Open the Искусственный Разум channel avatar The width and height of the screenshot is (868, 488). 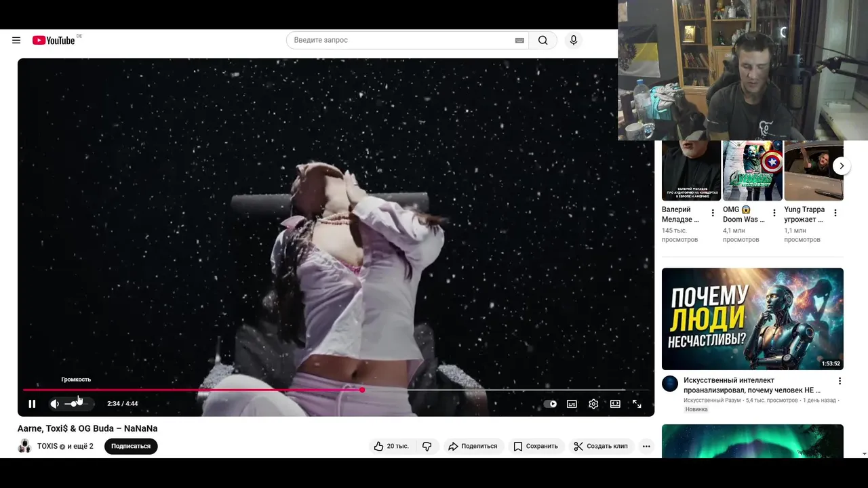pos(670,384)
